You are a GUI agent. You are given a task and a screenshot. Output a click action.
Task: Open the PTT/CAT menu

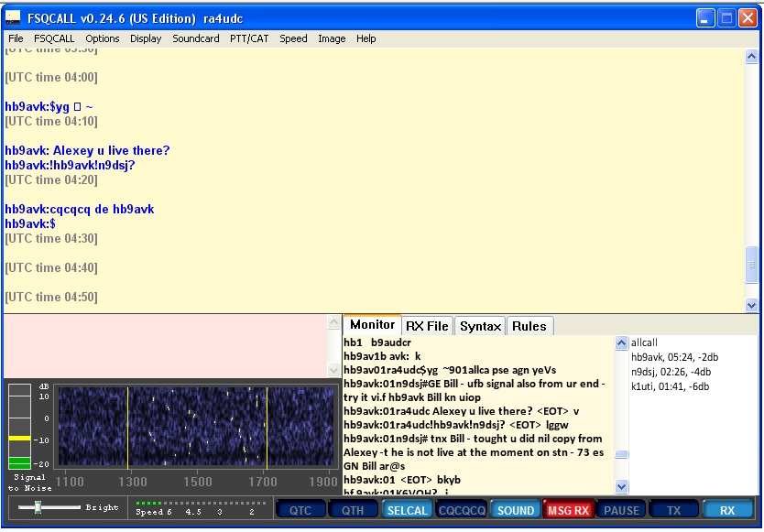click(x=249, y=38)
